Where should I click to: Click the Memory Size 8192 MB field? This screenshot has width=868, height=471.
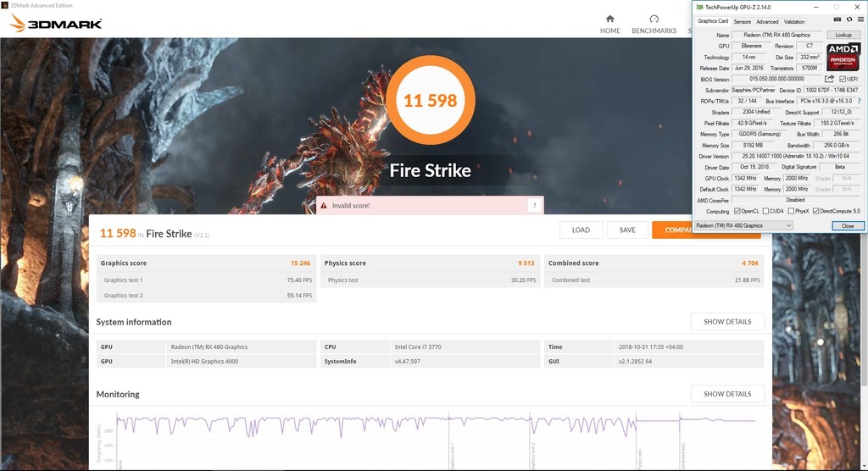753,145
